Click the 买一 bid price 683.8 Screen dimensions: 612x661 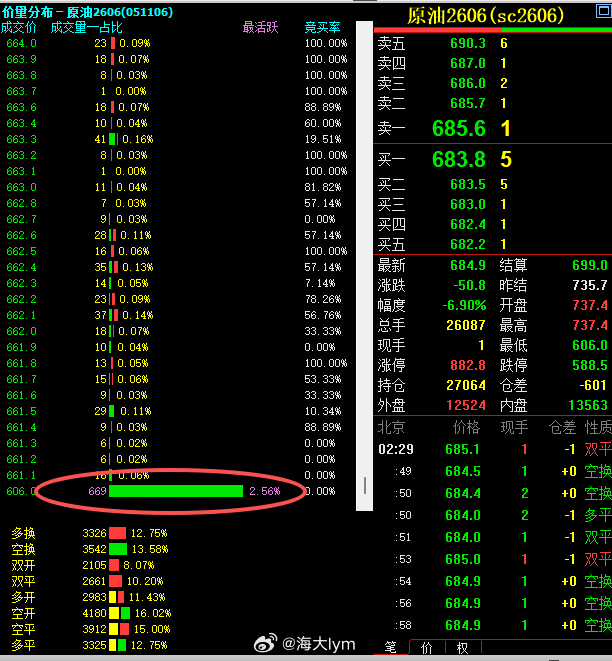tap(459, 159)
